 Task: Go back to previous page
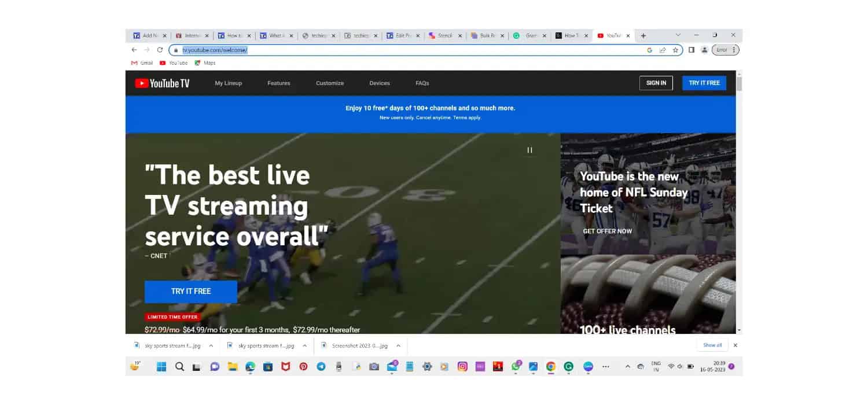pos(134,50)
